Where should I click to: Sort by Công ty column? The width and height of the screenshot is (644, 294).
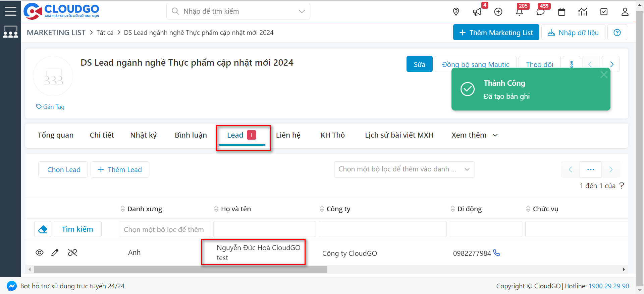[322, 209]
